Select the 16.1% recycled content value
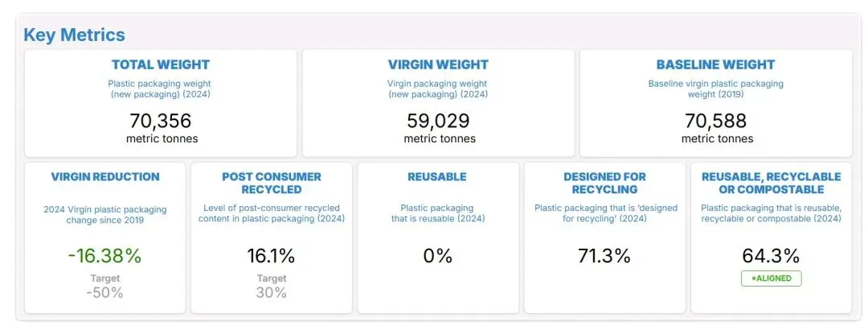This screenshot has height=330, width=868. 271,256
